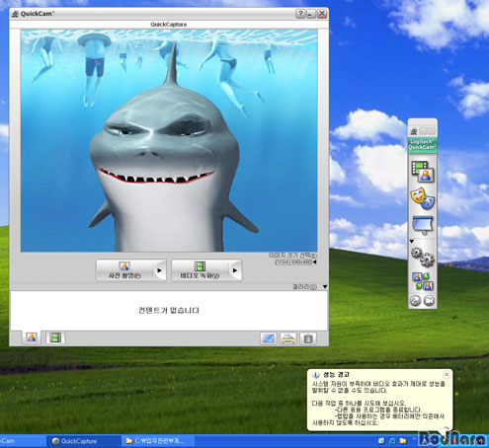Viewport: 489px width, 448px height.
Task: Open settings gears icon in QuickCam toolbar
Action: pos(423,257)
